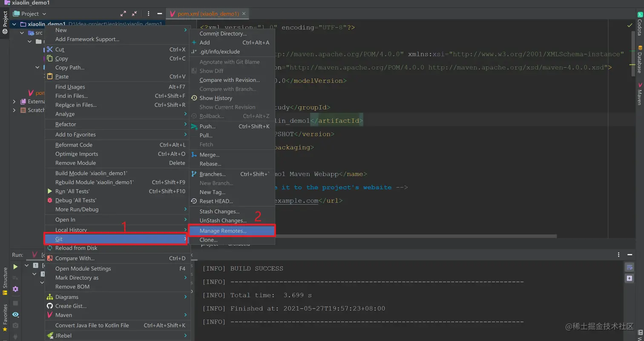Open the Project view dropdown
The image size is (644, 341).
pos(29,14)
